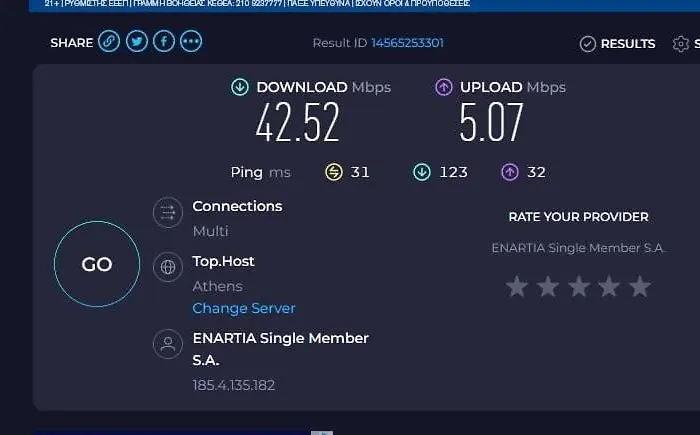Click the Top.Host server globe icon
This screenshot has width=700, height=435.
point(168,267)
